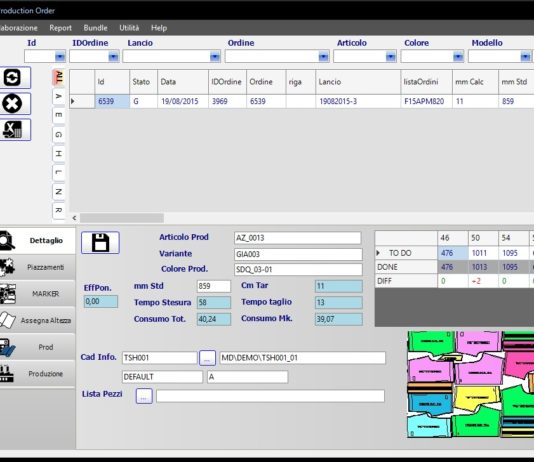The width and height of the screenshot is (534, 462).
Task: Click the DEFAULT input field
Action: (x=162, y=377)
